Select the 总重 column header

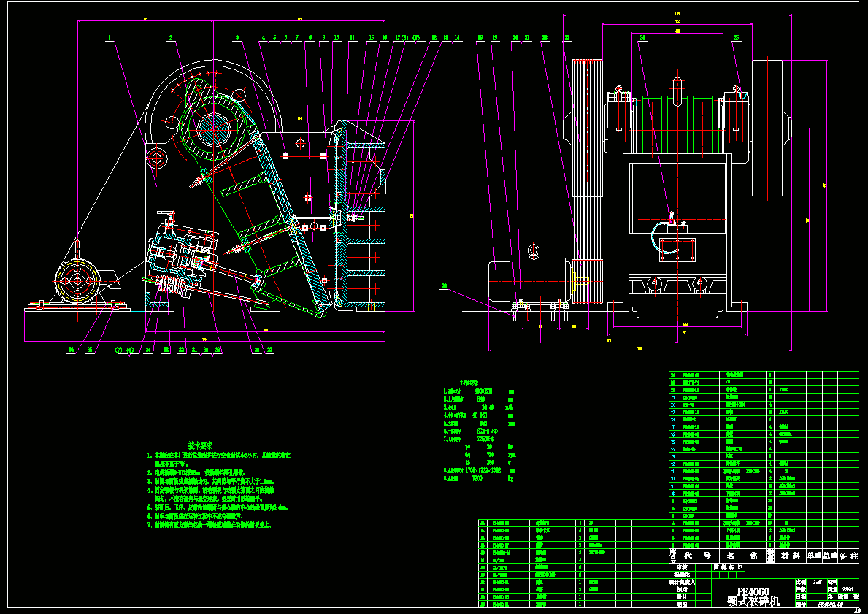[x=829, y=556]
